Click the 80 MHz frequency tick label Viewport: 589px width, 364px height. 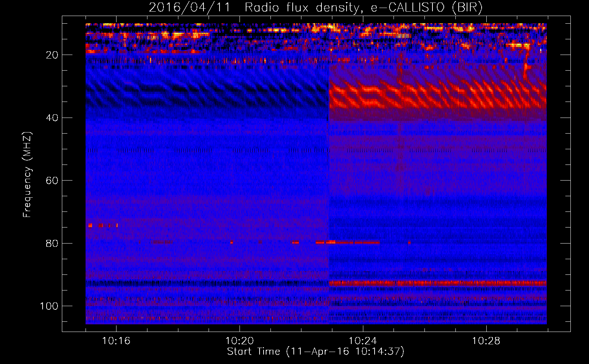52,243
